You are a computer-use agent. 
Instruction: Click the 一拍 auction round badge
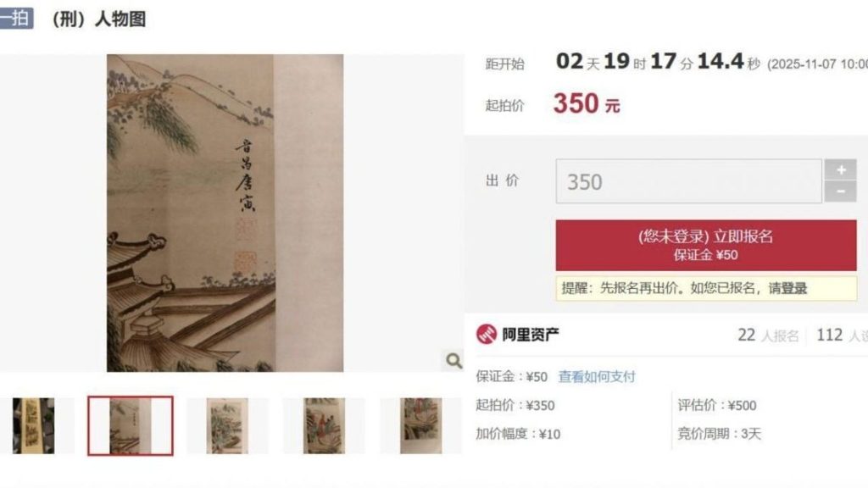pos(16,19)
